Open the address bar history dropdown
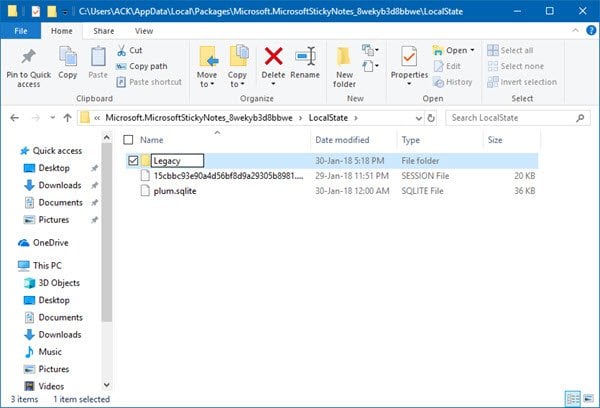 [419, 118]
